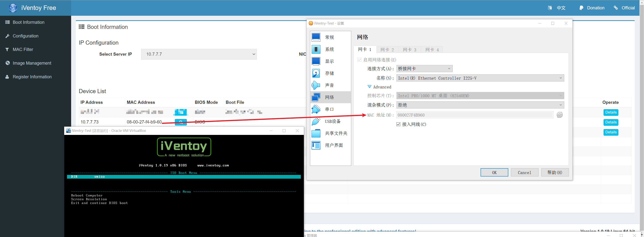Click OK in the settings dialog
This screenshot has width=644, height=237.
point(494,172)
